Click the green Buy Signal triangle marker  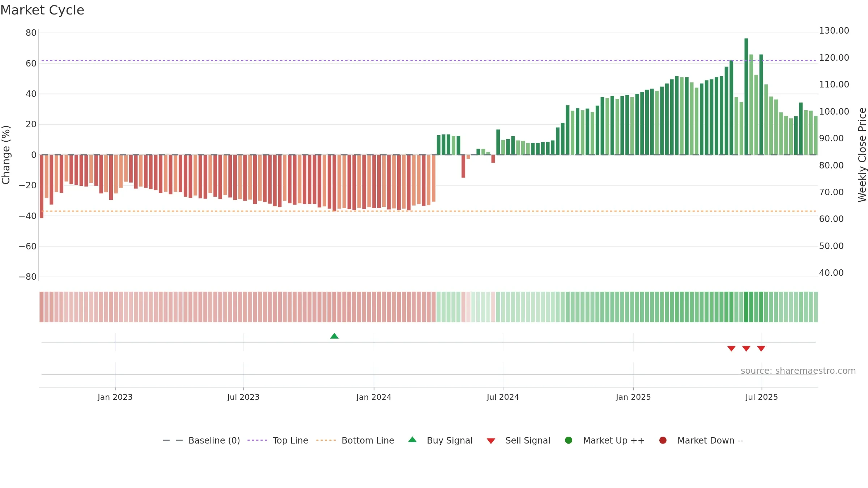click(334, 336)
